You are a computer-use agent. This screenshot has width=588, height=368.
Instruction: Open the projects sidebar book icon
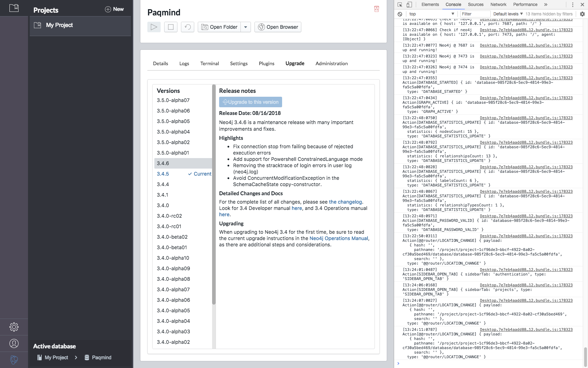tap(14, 8)
